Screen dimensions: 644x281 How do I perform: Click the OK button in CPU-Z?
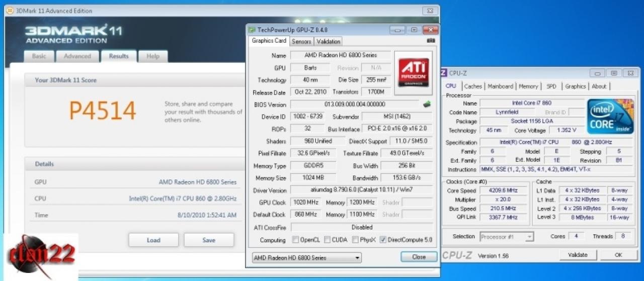618,255
